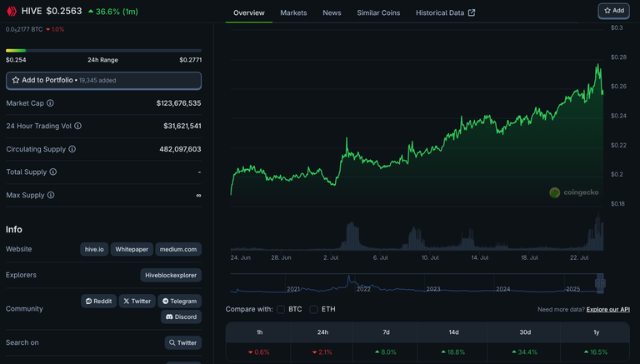Enable BTC comparison checkbox
This screenshot has height=364, width=640.
click(281, 309)
